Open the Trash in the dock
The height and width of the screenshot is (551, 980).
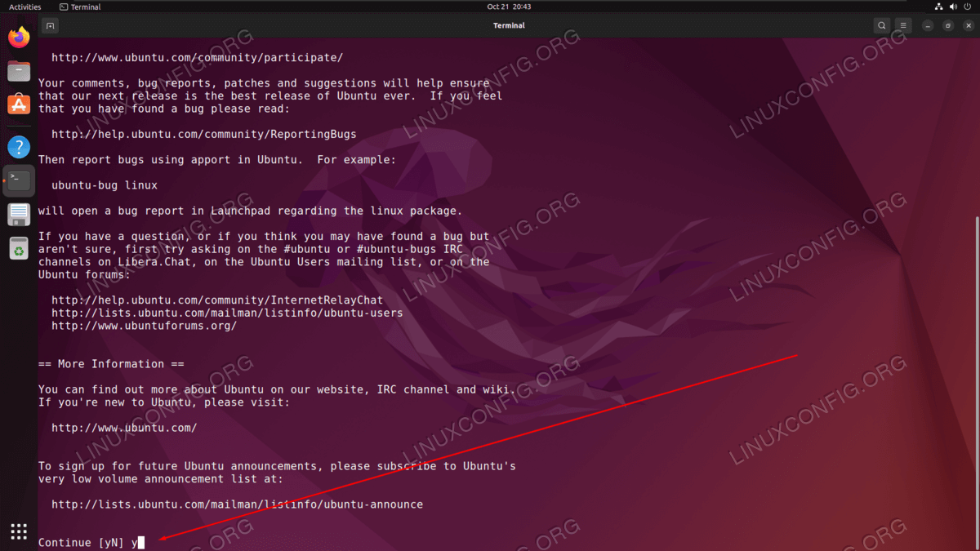point(19,248)
